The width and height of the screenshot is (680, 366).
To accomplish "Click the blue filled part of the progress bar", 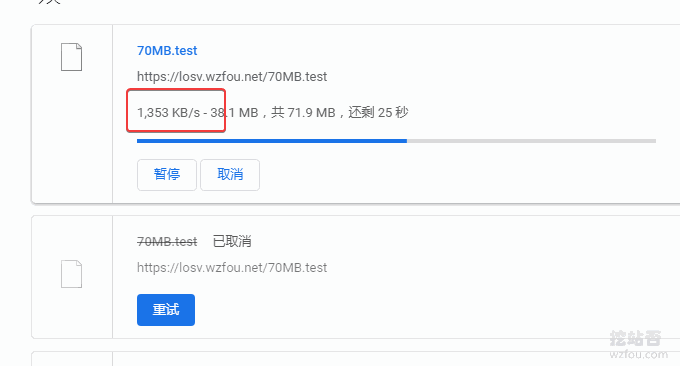I will point(272,141).
